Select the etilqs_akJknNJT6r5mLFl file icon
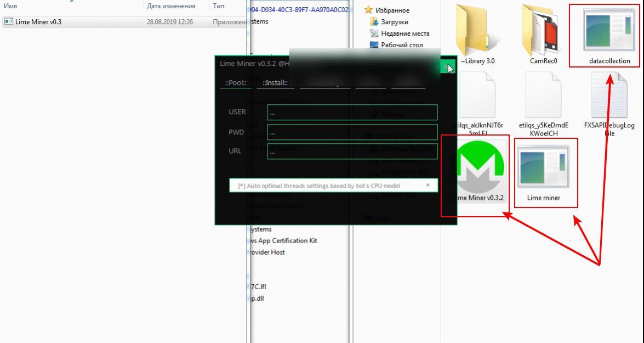The width and height of the screenshot is (644, 343). (x=478, y=95)
